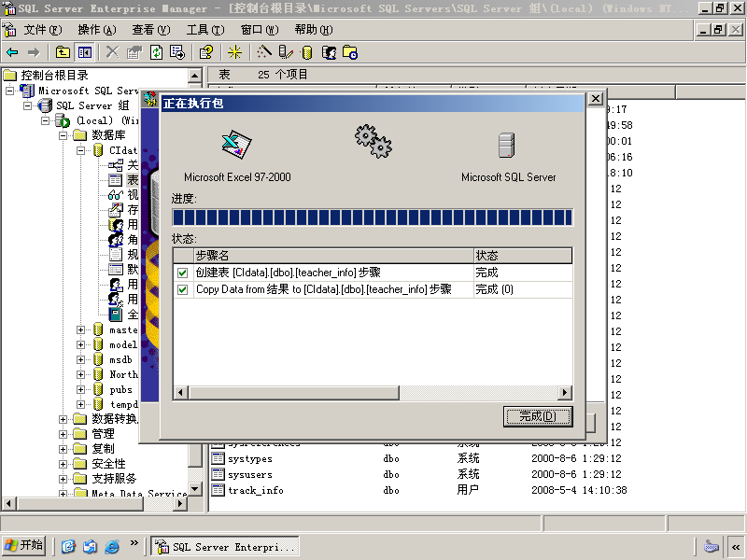This screenshot has height=560, width=747.
Task: Click the Delete X toolbar icon
Action: 112,52
